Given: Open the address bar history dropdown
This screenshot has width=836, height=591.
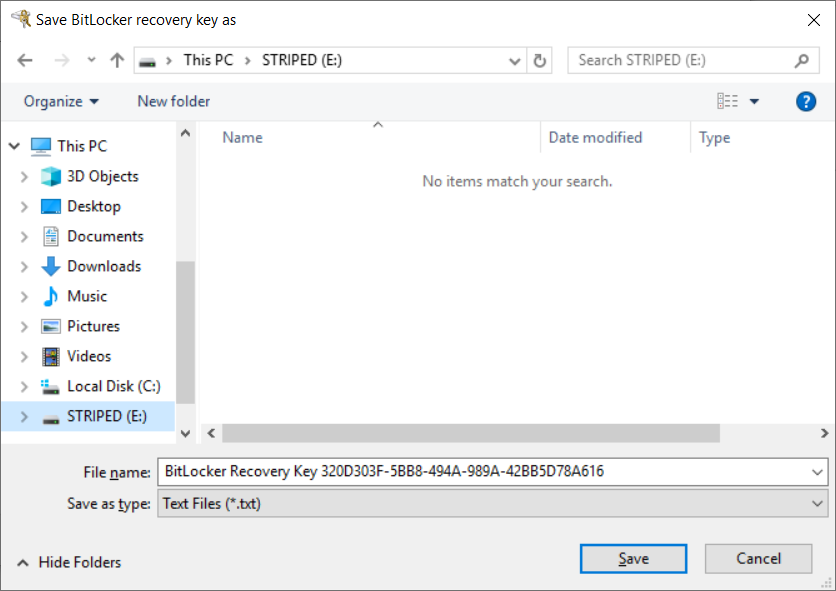Looking at the screenshot, I should [x=515, y=61].
